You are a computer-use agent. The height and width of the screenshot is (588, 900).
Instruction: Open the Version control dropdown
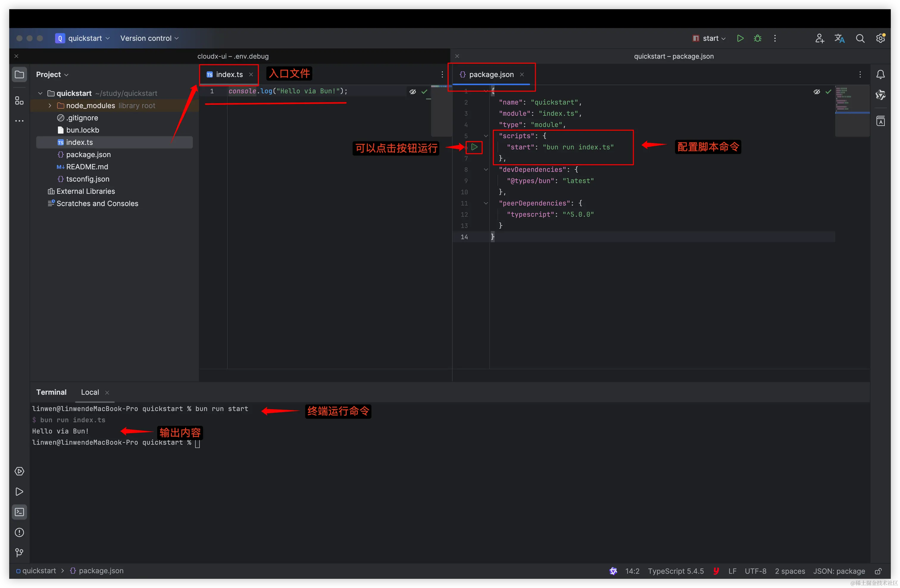149,38
